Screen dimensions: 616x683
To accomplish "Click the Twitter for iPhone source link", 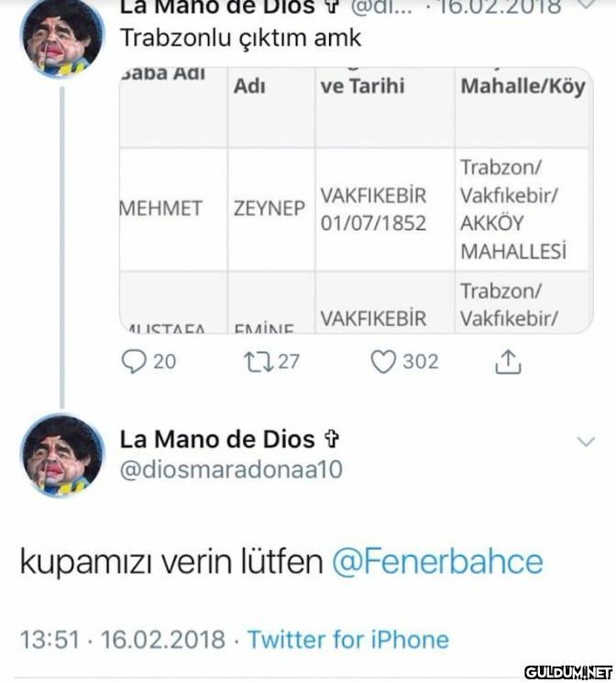I will point(348,639).
